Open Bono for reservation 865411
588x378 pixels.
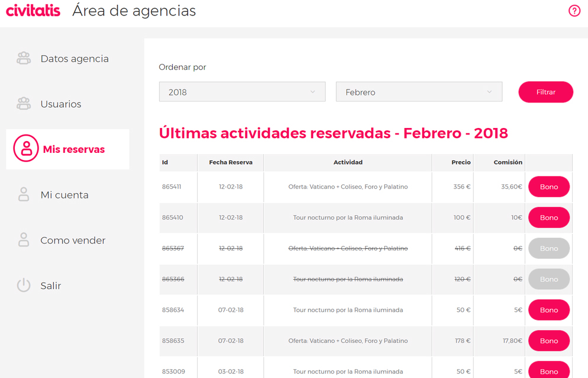[548, 187]
